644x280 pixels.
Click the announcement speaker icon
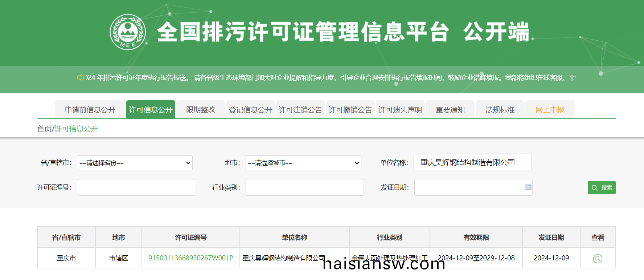click(80, 77)
